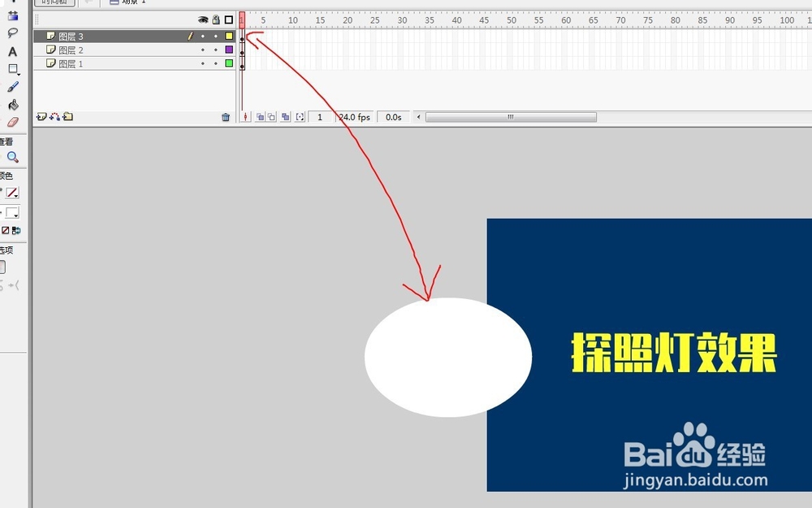Screen dimensions: 812x508
Task: Swap the stroke and fill colors
Action: 16,230
